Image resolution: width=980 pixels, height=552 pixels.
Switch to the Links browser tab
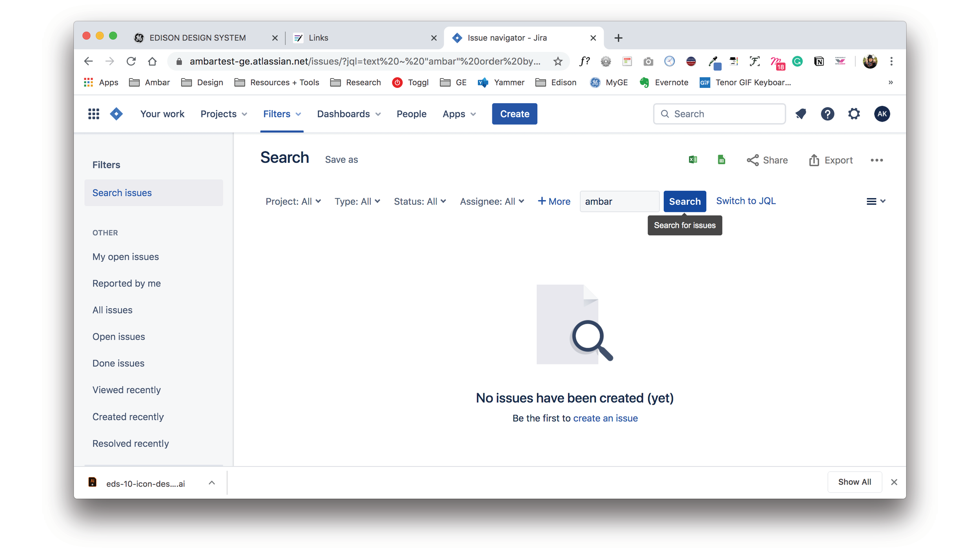[365, 38]
